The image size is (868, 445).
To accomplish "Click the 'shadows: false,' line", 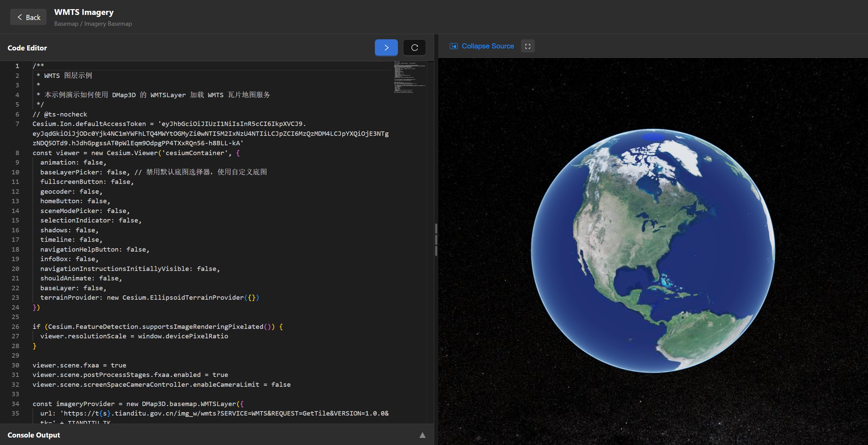I will (69, 230).
